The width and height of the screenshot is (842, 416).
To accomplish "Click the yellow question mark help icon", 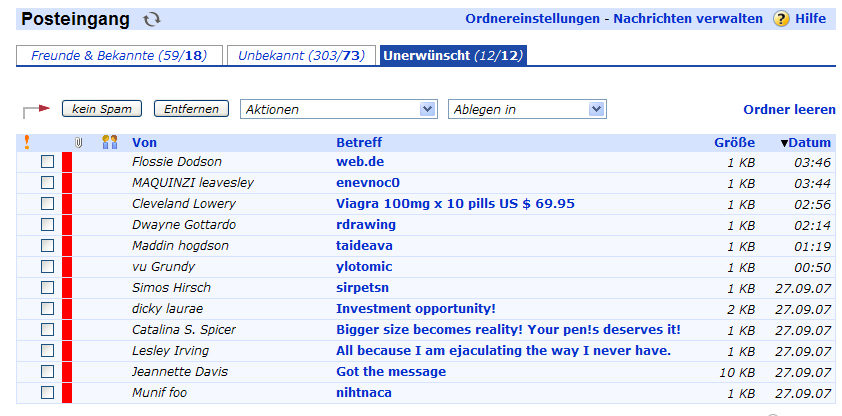I will coord(781,19).
